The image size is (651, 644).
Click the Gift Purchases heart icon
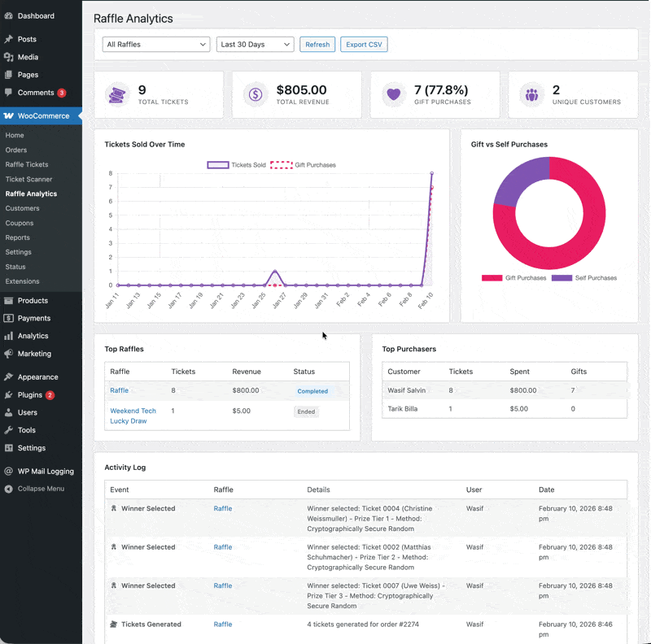click(393, 95)
